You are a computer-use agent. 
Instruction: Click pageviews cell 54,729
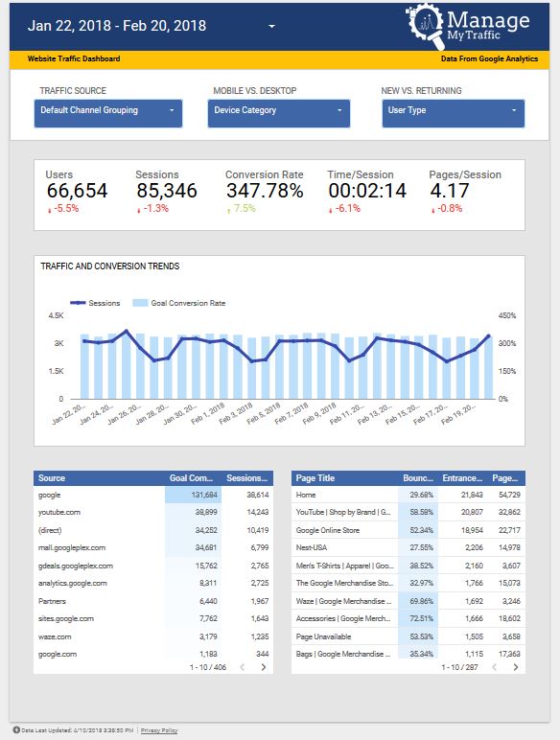[509, 495]
